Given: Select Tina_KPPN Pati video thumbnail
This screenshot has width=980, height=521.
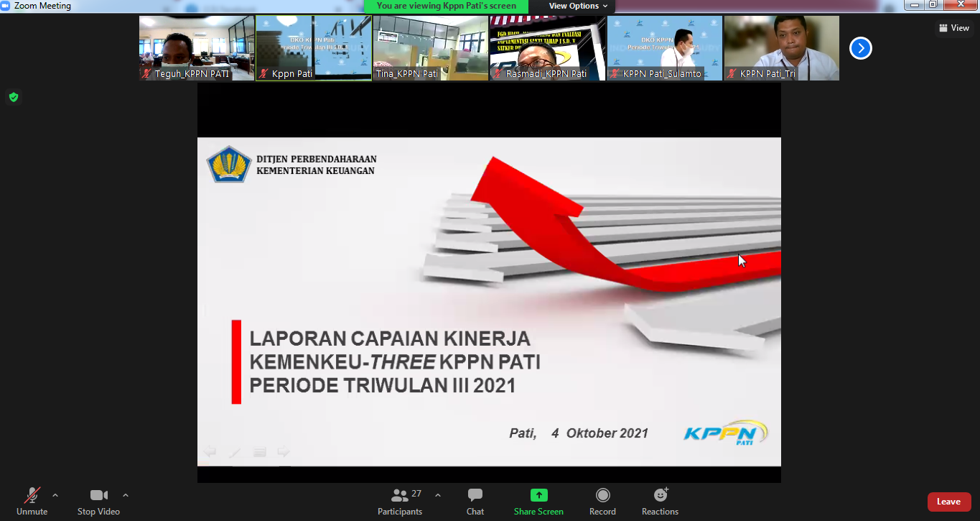Looking at the screenshot, I should [x=431, y=48].
